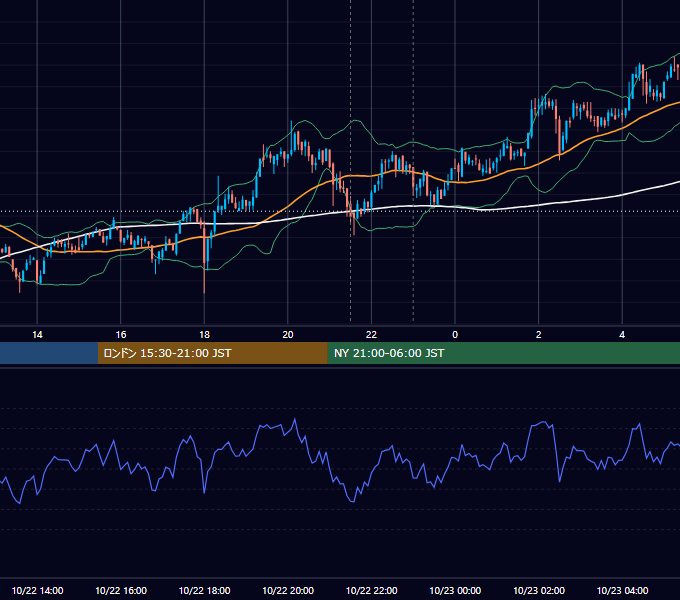Click the 10/22 18:00 time label

coord(204,590)
